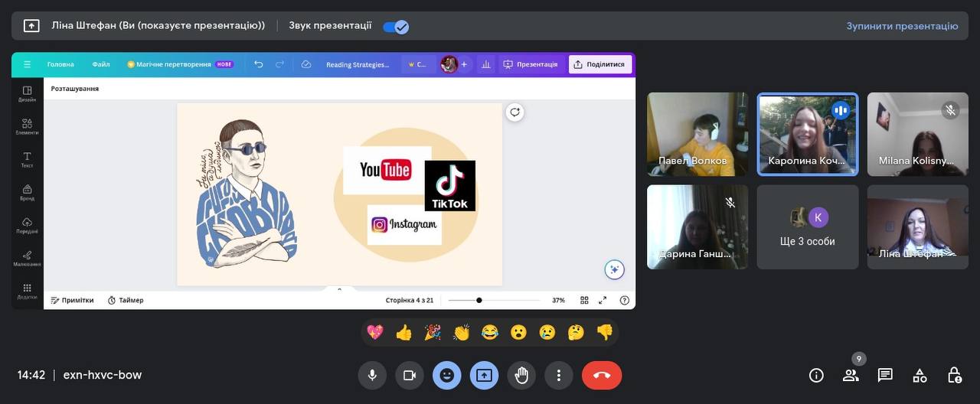
Task: Select the 'Ще 3 особи' participant tile
Action: (808, 227)
